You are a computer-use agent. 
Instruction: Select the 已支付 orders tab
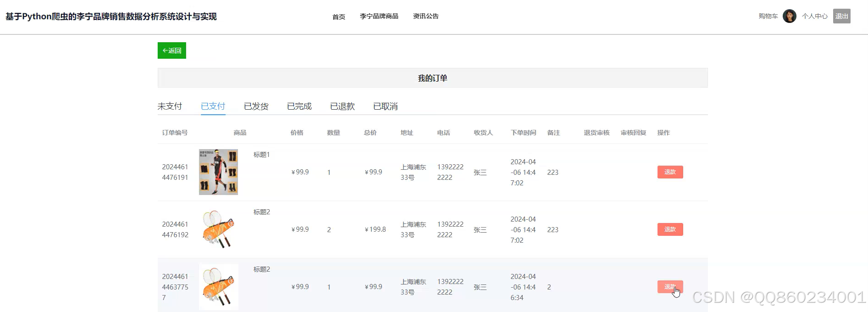(213, 106)
